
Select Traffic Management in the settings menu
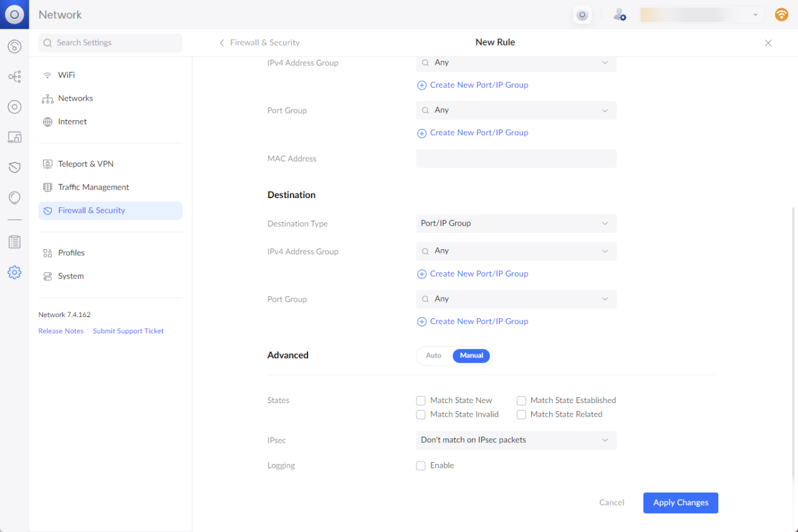pos(94,187)
